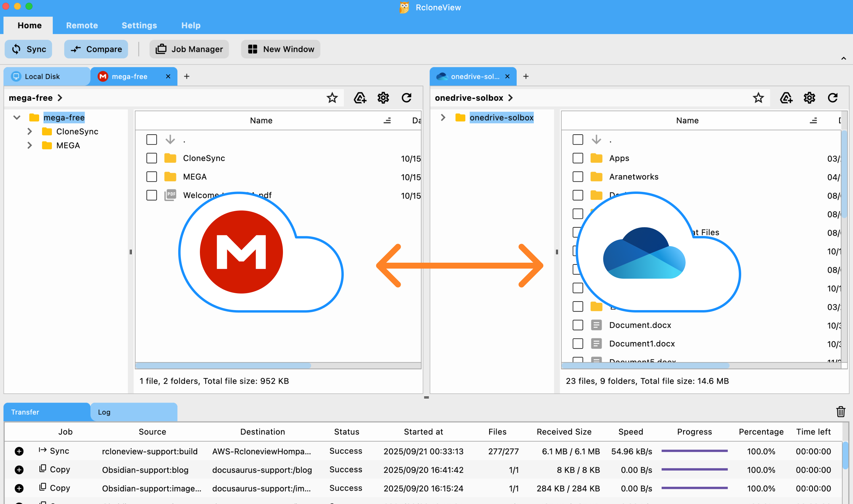Select the Apps folder checkbox

coord(577,158)
